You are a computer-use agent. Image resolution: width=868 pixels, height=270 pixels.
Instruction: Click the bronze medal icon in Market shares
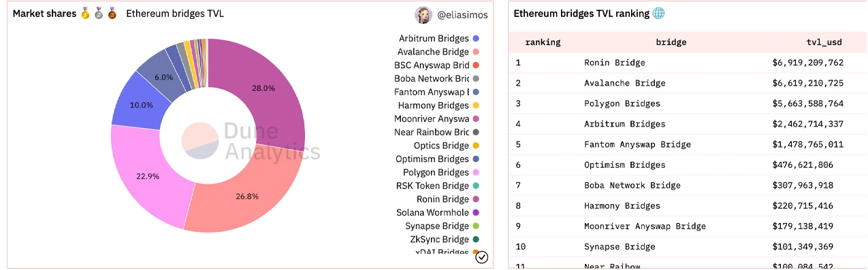(112, 14)
